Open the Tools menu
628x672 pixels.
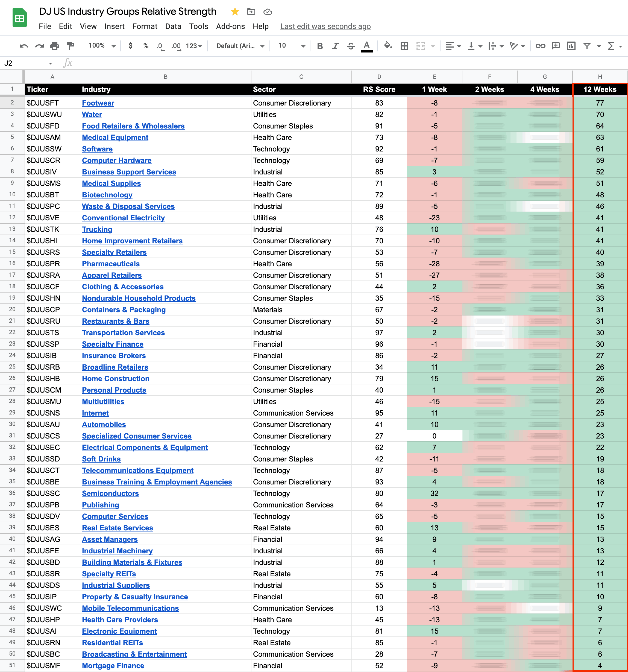(199, 26)
